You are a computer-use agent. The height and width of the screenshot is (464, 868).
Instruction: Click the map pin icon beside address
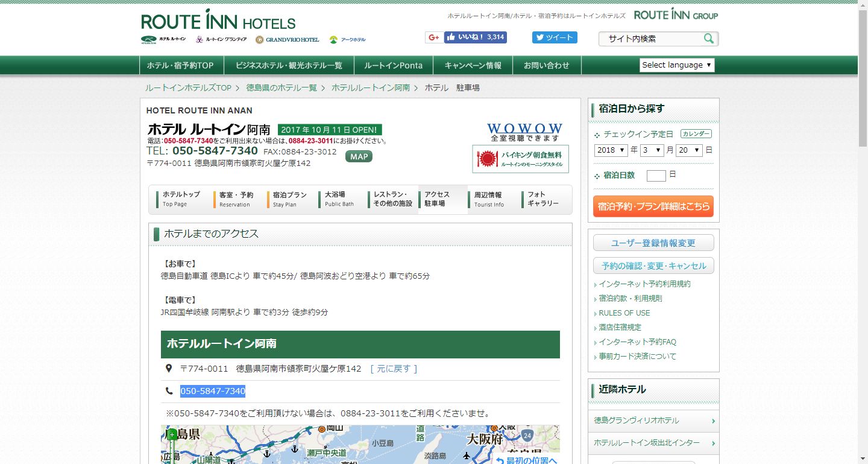[x=169, y=368]
